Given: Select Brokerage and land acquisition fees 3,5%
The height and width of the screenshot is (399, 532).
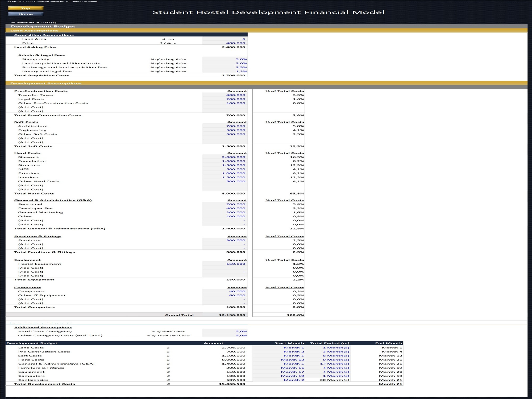Looking at the screenshot, I should (225, 67).
